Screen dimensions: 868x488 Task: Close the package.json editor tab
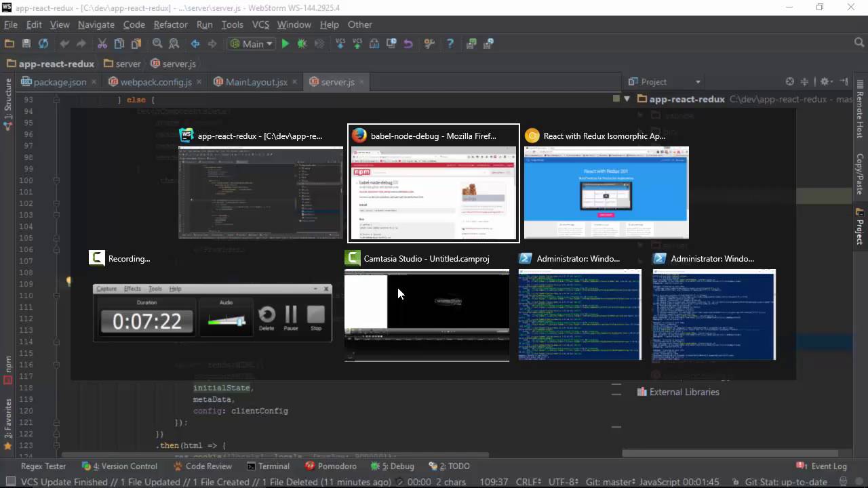tap(94, 82)
